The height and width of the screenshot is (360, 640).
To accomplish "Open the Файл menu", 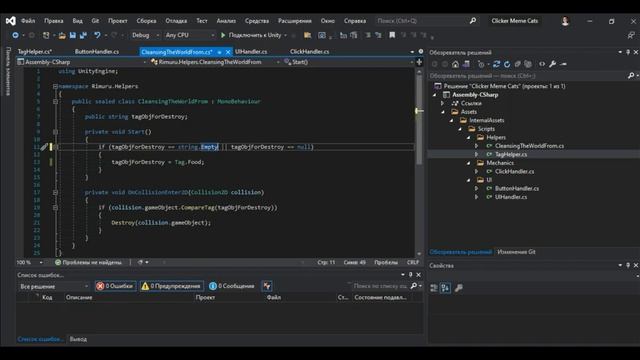I will coord(28,21).
